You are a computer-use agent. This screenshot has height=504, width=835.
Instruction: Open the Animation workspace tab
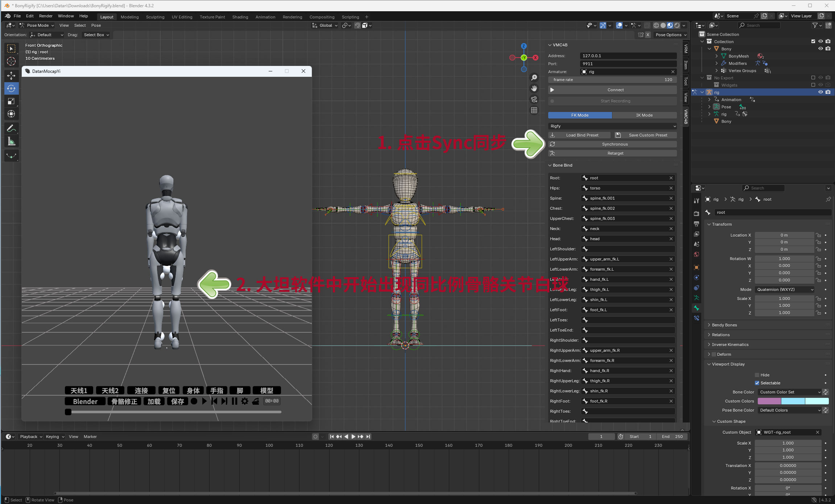point(265,17)
